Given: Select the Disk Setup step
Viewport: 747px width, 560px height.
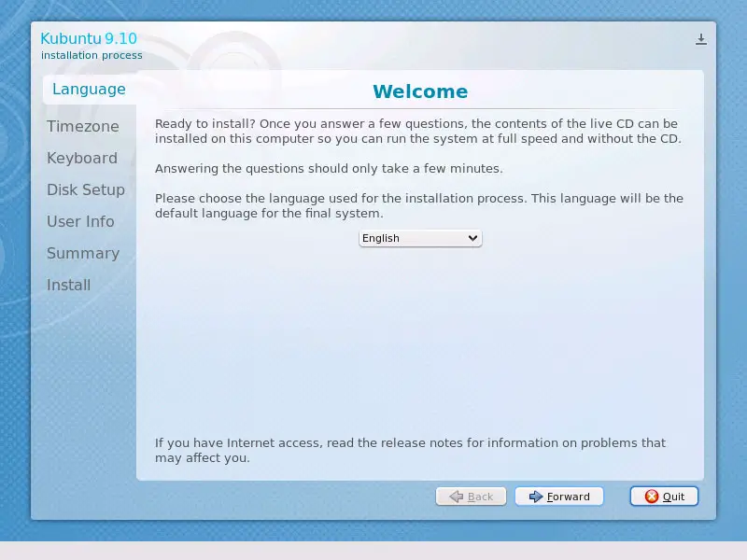Looking at the screenshot, I should point(86,189).
